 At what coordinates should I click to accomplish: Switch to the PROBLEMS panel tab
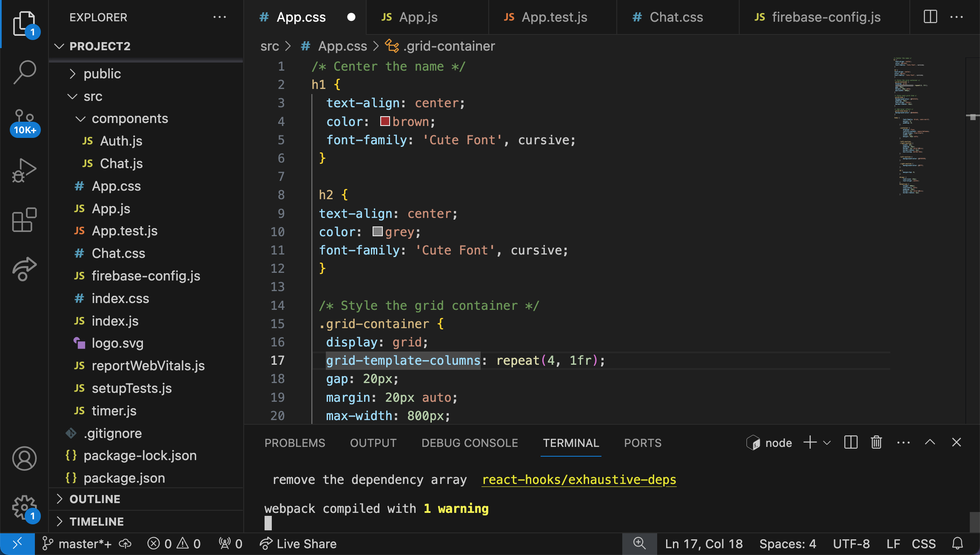[x=295, y=443]
